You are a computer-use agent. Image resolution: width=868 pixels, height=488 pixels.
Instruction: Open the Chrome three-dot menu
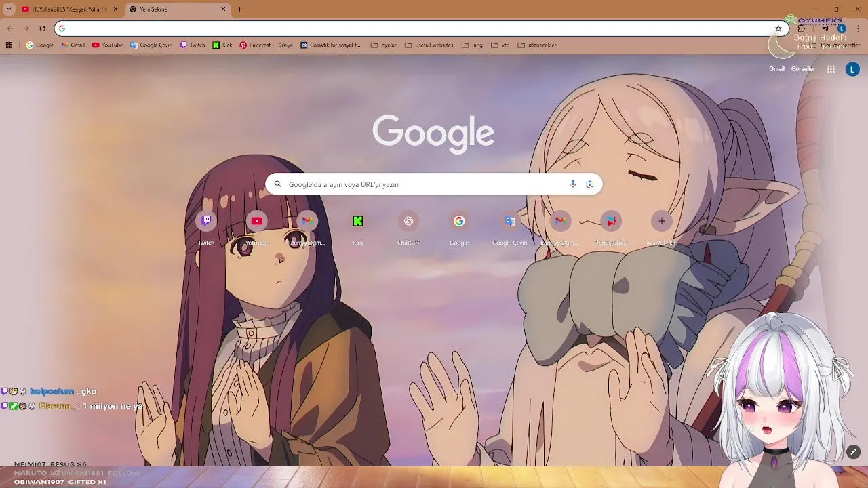tap(858, 28)
